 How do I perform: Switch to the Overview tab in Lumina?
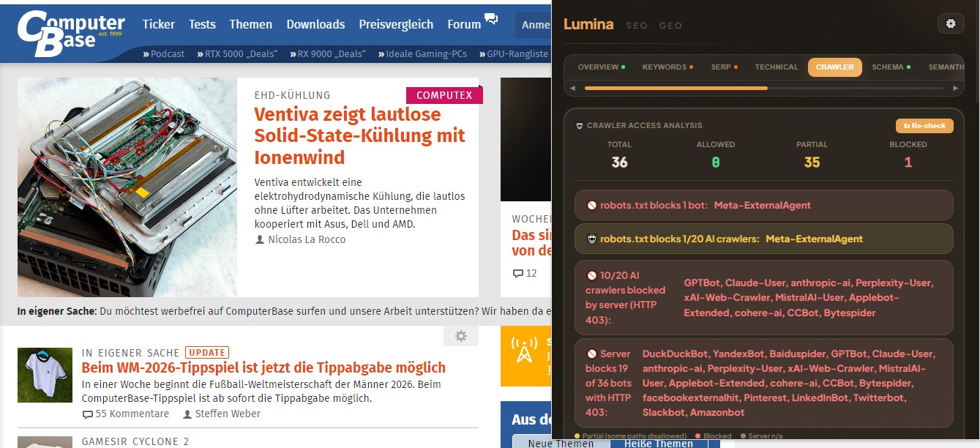(x=601, y=67)
